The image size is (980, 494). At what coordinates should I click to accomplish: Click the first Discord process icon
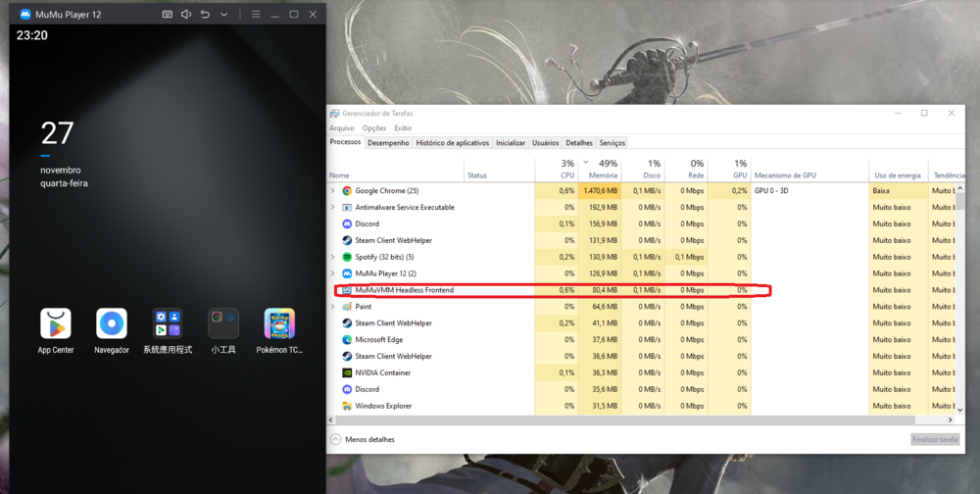347,223
